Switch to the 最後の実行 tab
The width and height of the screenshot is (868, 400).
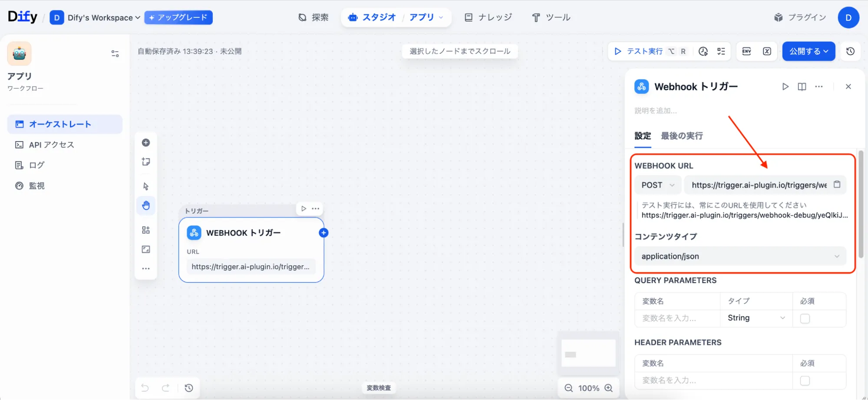[x=681, y=136]
